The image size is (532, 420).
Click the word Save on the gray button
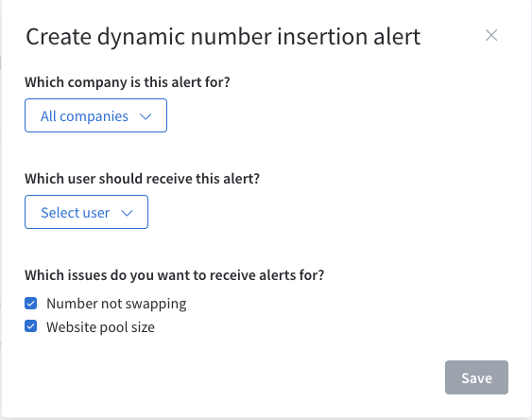pos(476,377)
